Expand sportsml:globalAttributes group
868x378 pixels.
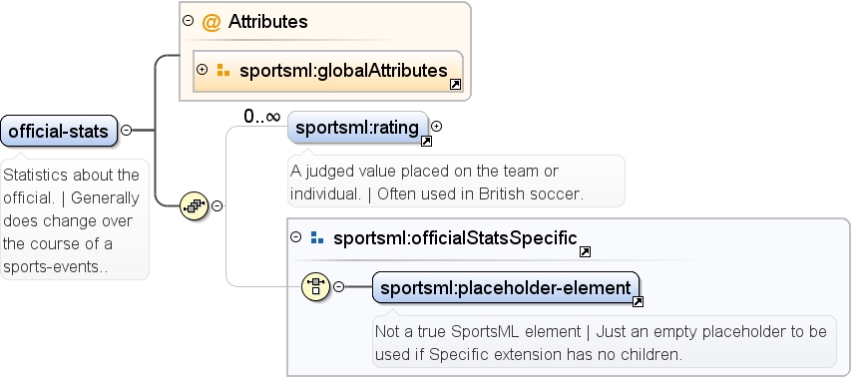pos(203,70)
